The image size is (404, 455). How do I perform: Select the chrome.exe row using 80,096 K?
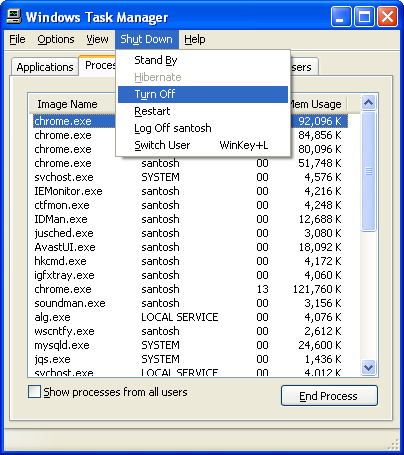pos(190,149)
